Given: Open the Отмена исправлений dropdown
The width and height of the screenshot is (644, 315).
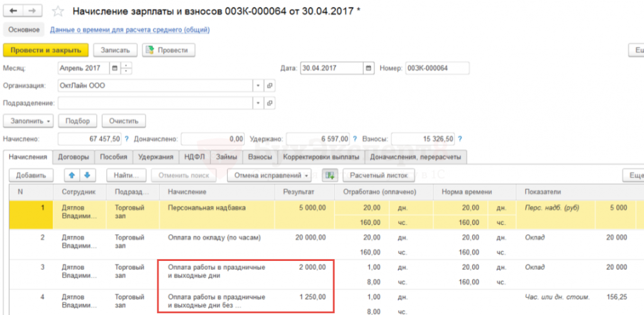Looking at the screenshot, I should click(269, 175).
